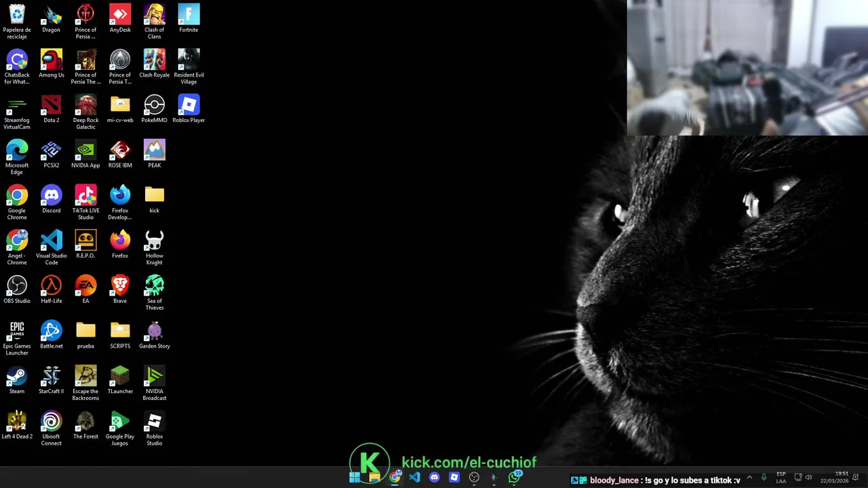Launch Half-Life from the desktop
The height and width of the screenshot is (488, 868).
tap(52, 290)
